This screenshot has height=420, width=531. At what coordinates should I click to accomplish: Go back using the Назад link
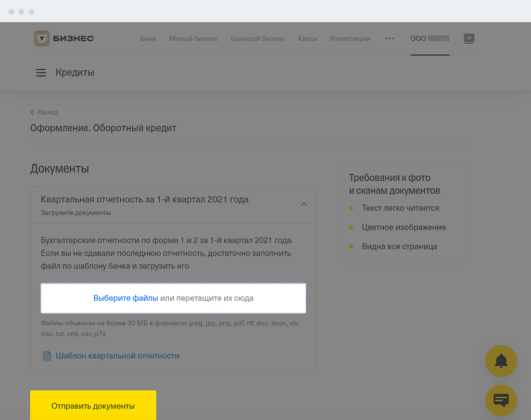pos(44,112)
